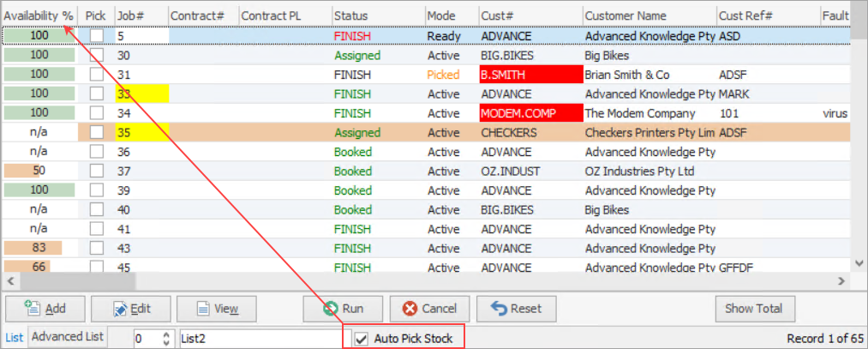Check the Pick box for job 37

pos(97,171)
